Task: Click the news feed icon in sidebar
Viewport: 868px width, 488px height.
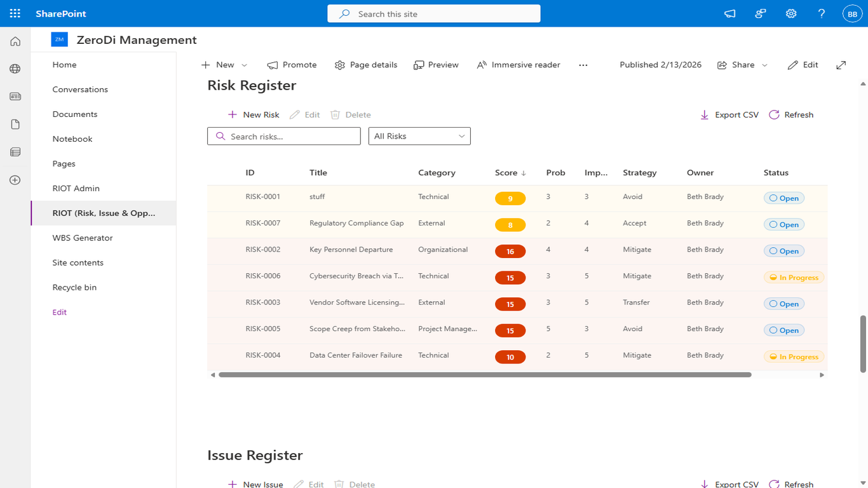Action: tap(14, 96)
